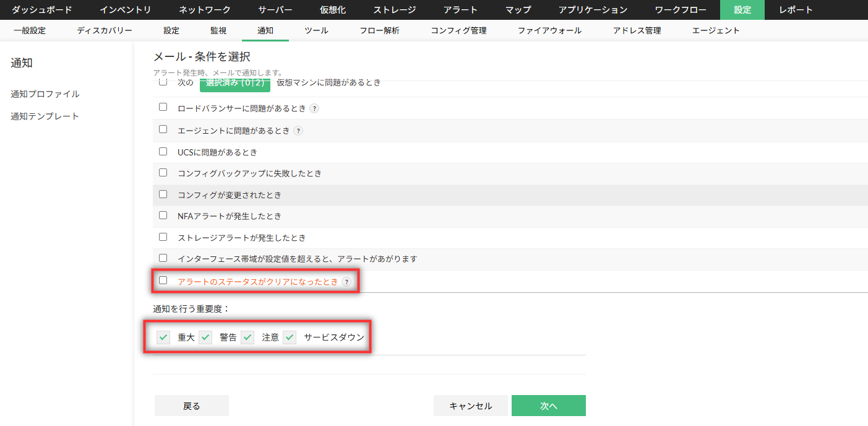Open ストレージ main menu
The width and height of the screenshot is (868, 426).
coord(395,10)
